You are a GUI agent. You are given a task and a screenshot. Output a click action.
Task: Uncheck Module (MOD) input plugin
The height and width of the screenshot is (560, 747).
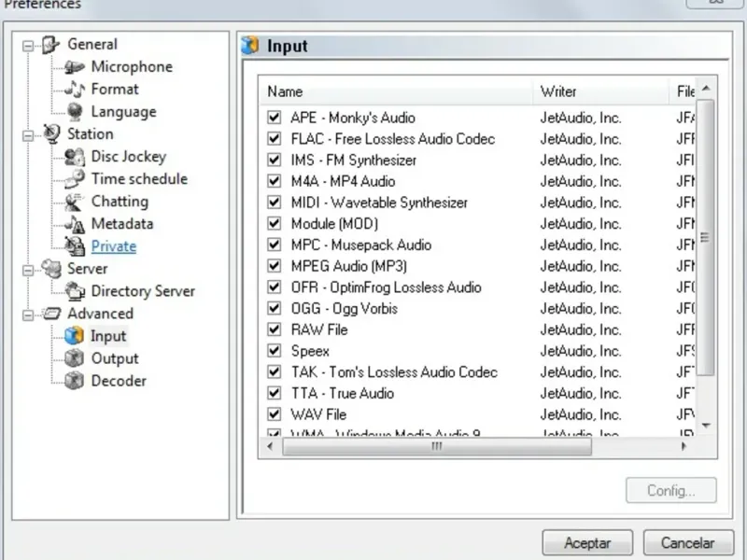[274, 223]
